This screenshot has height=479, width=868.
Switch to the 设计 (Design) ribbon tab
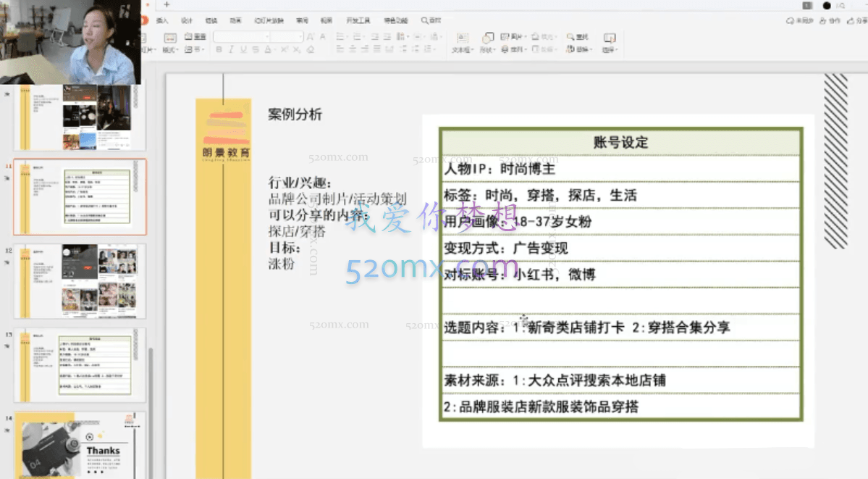coord(186,20)
